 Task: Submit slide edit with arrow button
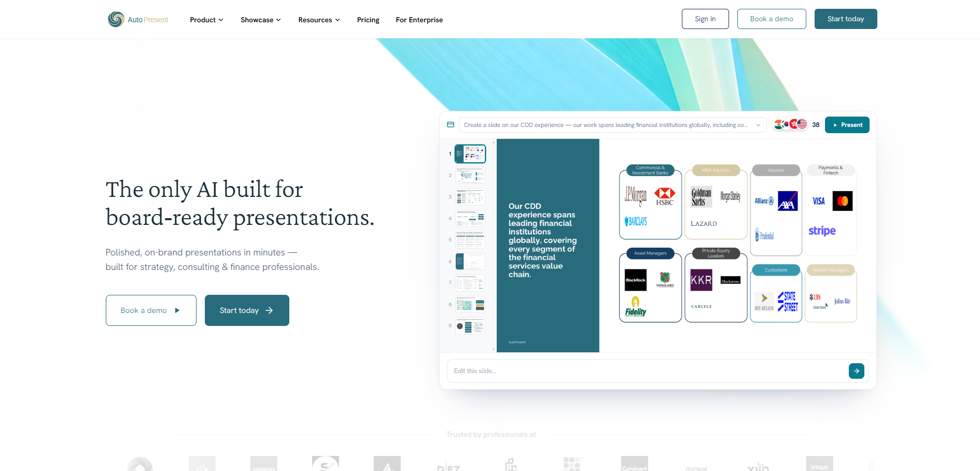(x=856, y=371)
